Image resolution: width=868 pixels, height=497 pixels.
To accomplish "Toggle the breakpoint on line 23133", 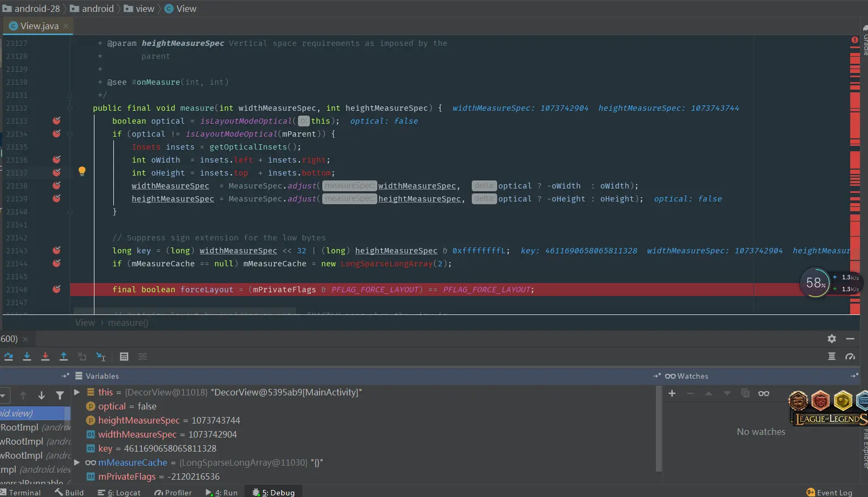I will pos(56,120).
